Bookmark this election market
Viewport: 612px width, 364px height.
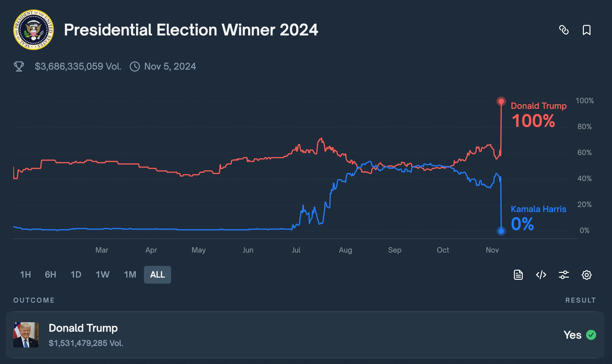point(586,30)
